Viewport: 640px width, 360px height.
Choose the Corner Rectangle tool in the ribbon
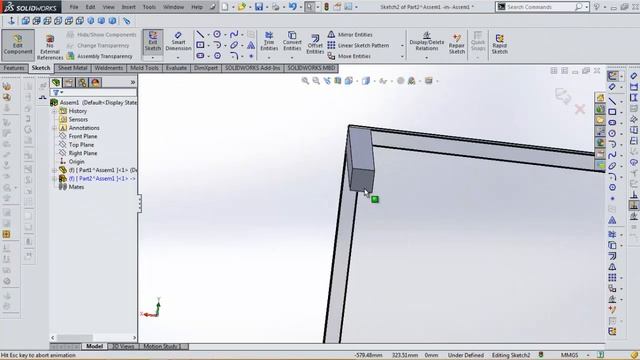click(x=200, y=45)
